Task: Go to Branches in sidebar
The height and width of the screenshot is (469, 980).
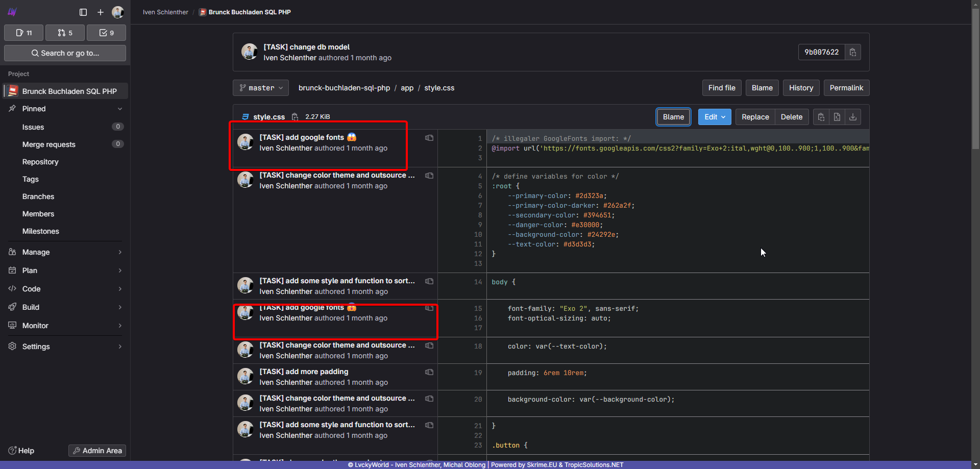Action: (x=38, y=196)
